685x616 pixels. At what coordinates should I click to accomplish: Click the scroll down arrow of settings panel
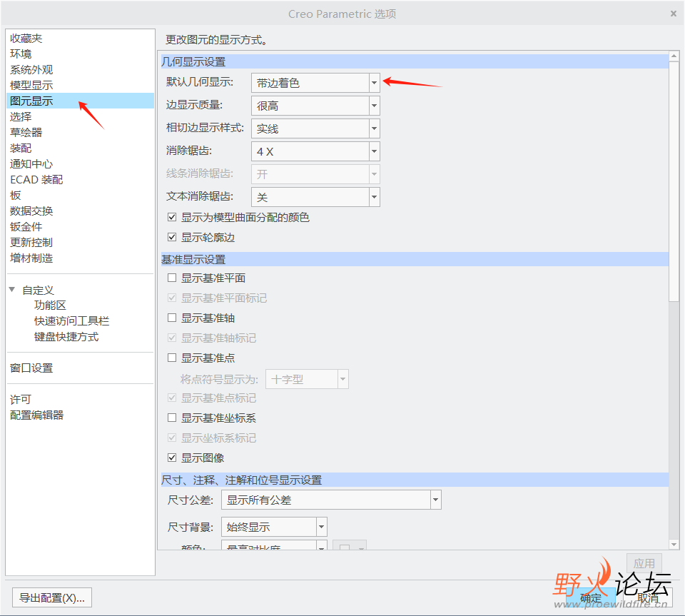pos(674,545)
